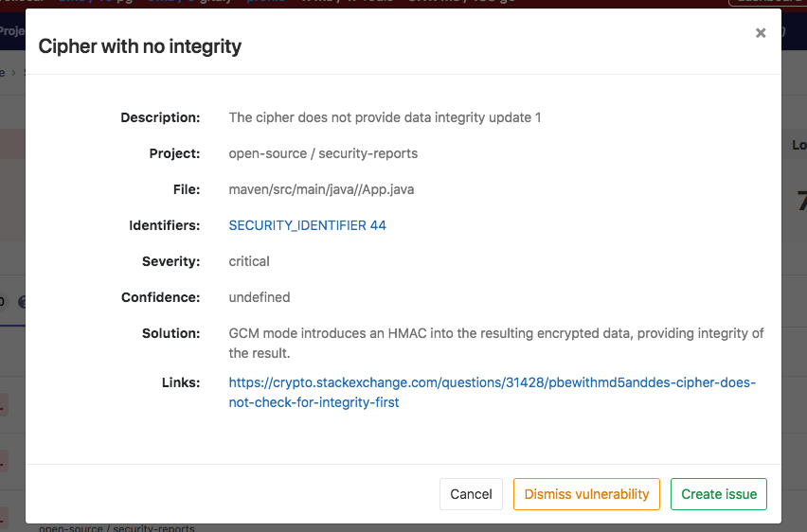The height and width of the screenshot is (532, 807).
Task: Dismiss the vulnerability
Action: [586, 494]
